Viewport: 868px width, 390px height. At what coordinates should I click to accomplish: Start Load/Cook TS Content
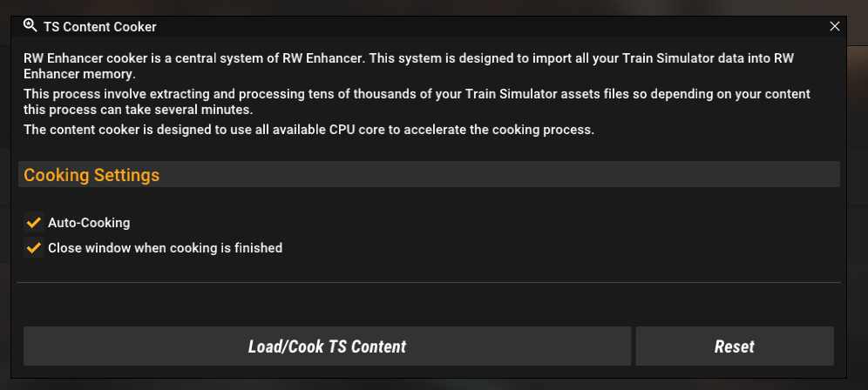[x=327, y=346]
